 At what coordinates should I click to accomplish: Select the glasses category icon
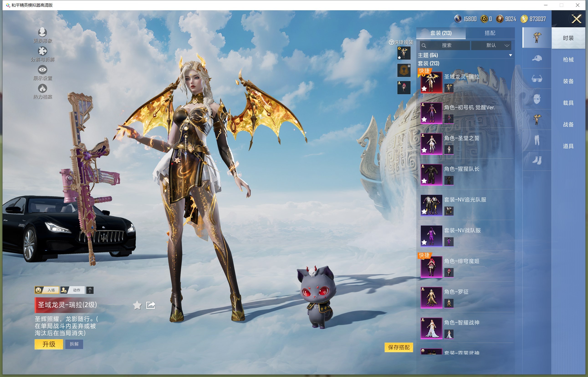click(537, 79)
